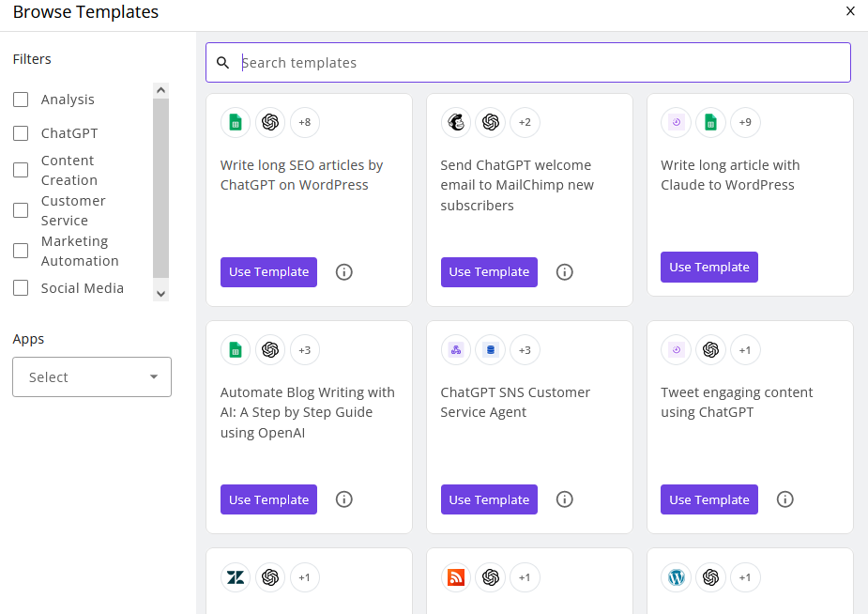
Task: Open info for MailChimp welcome email template
Action: pyautogui.click(x=564, y=272)
